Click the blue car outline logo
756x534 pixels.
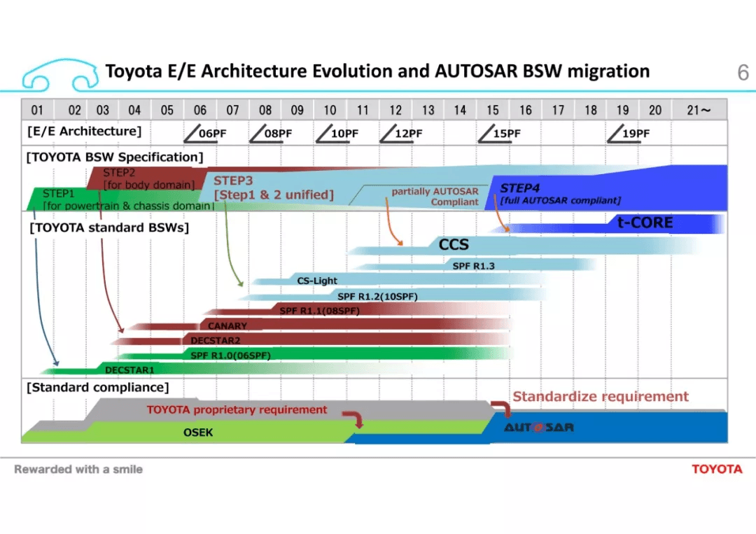point(60,75)
